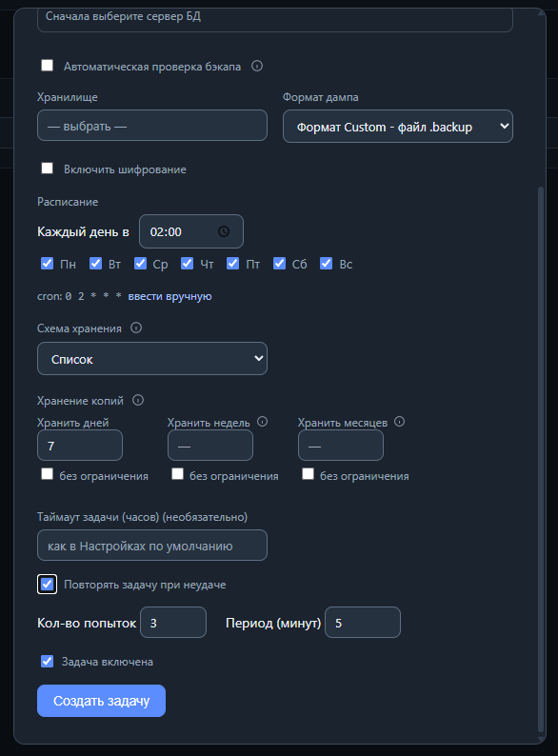Enable Автоматическая проверка бэкапа checkbox
The height and width of the screenshot is (756, 558).
tap(48, 65)
